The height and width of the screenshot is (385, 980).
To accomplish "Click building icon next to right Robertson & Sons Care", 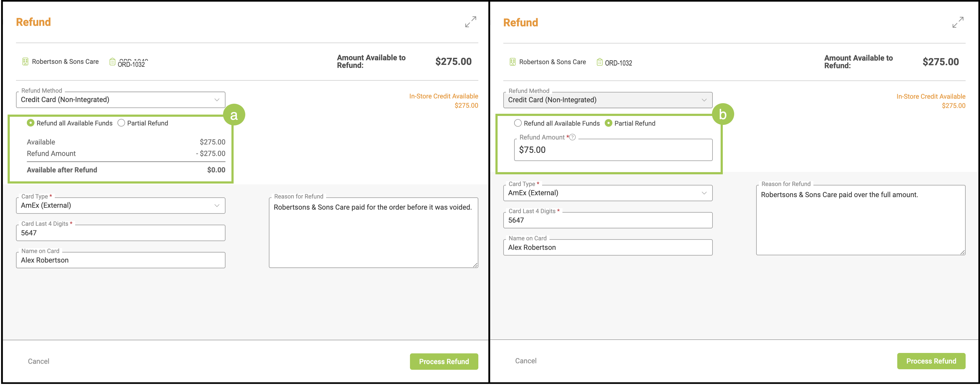I will pyautogui.click(x=513, y=62).
